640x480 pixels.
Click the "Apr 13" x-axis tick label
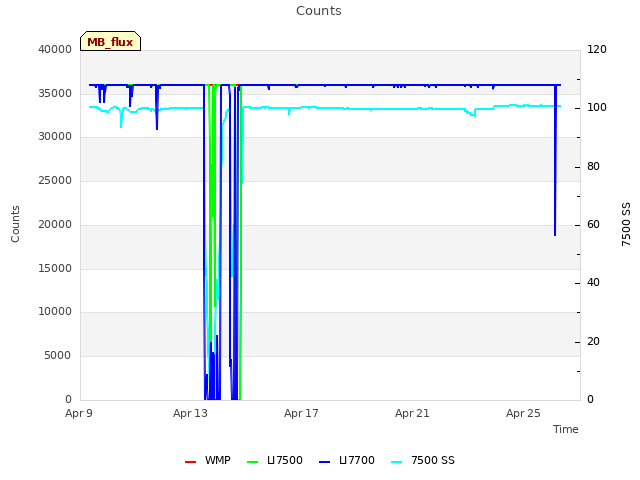pos(190,413)
